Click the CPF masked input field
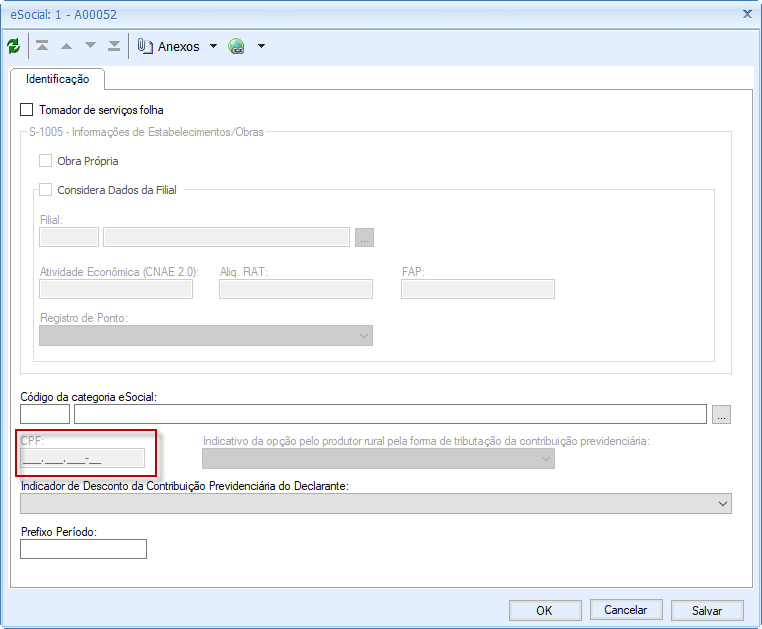Viewport: 762px width, 629px height. tap(83, 458)
